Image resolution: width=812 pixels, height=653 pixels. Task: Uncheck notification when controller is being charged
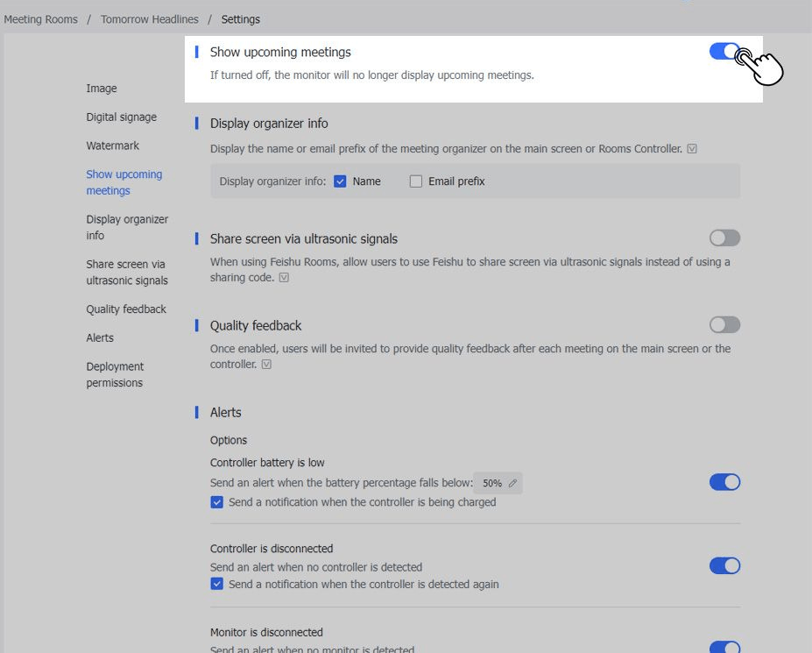pos(216,501)
